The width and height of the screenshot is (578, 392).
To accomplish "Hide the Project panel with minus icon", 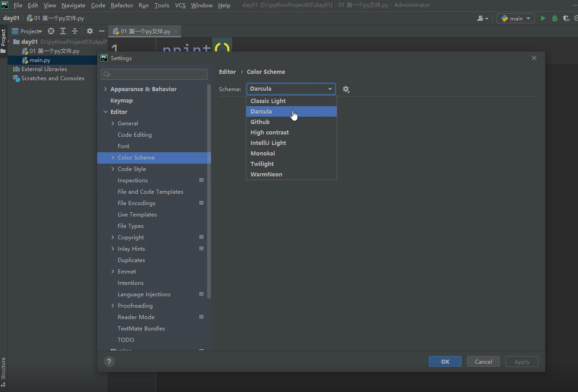I will 102,31.
